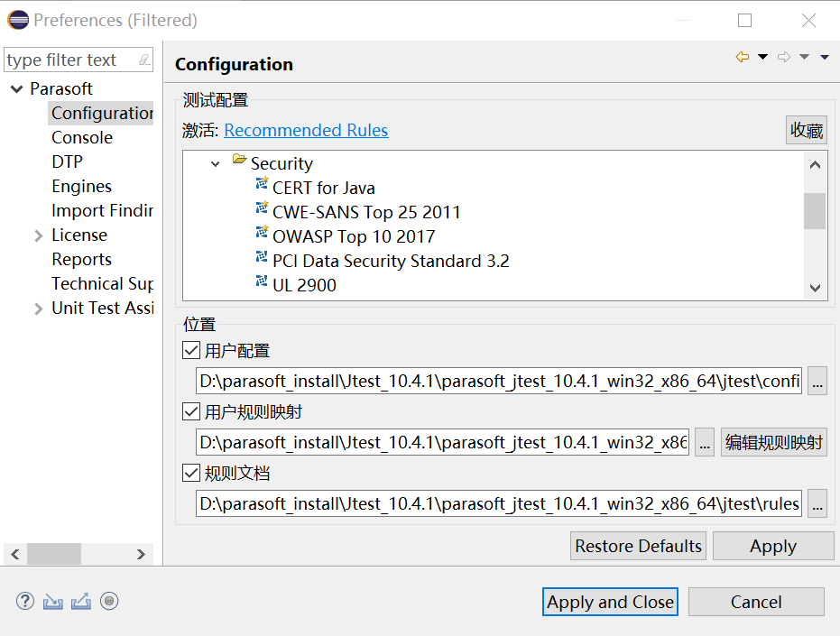Screen dimensions: 840x636
Task: Select Technical Support in the tree
Action: pyautogui.click(x=102, y=283)
